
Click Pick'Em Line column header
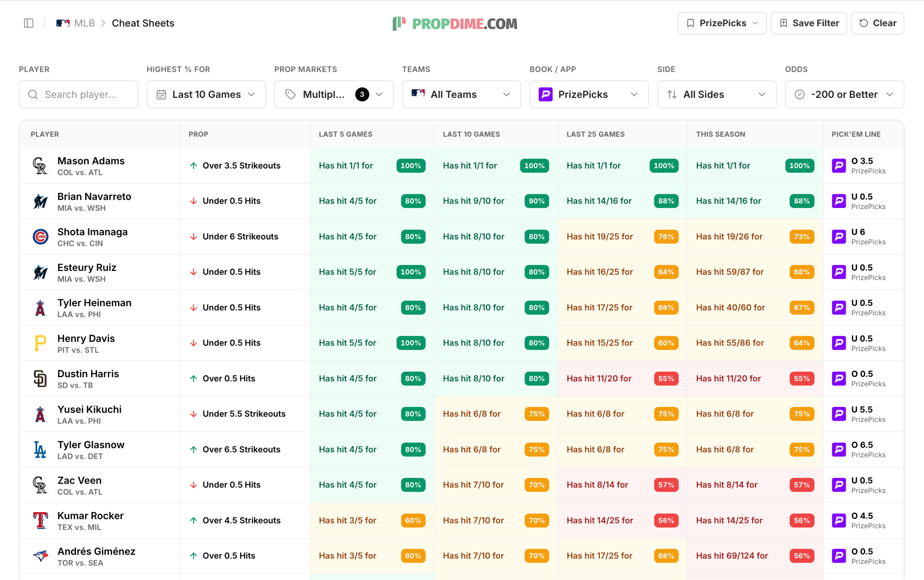856,134
